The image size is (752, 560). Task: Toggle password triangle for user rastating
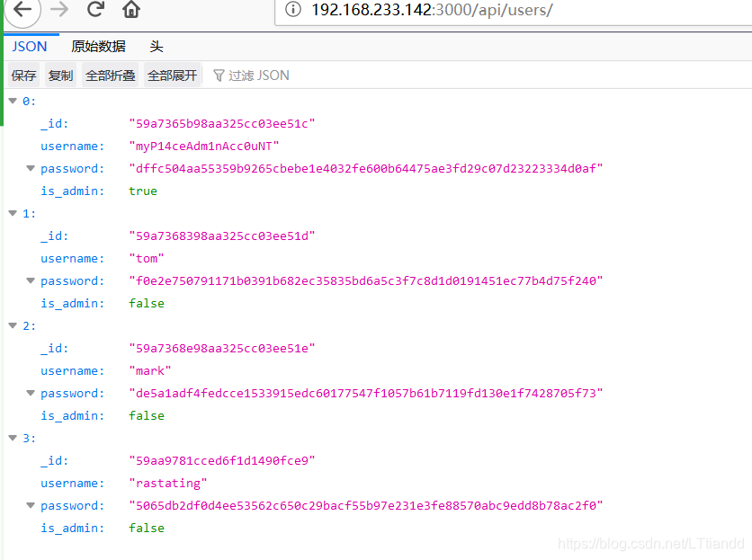pyautogui.click(x=31, y=505)
